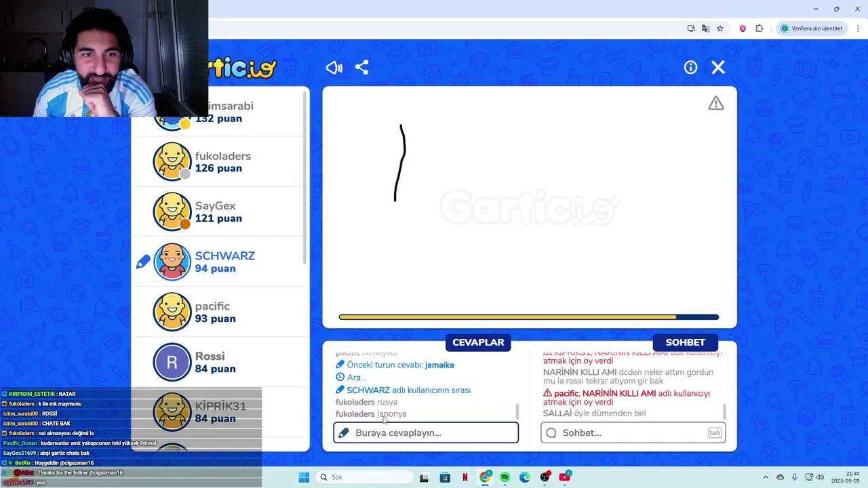Screen dimensions: 868x488
Task: Click the answers panel scrollbar
Action: point(517,411)
